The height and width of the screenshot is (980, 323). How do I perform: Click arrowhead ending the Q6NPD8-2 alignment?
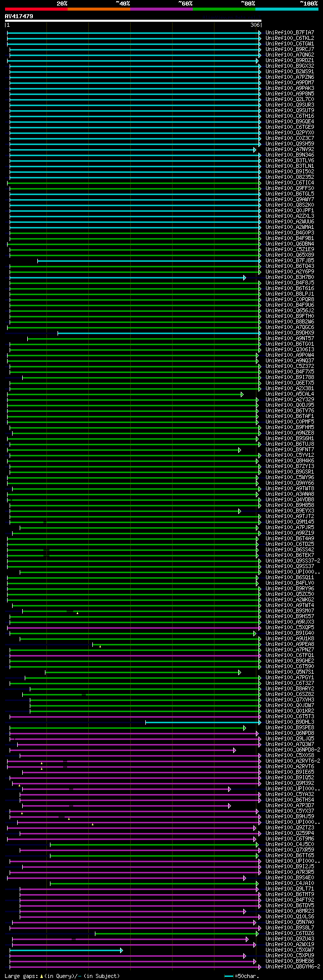pos(235,750)
